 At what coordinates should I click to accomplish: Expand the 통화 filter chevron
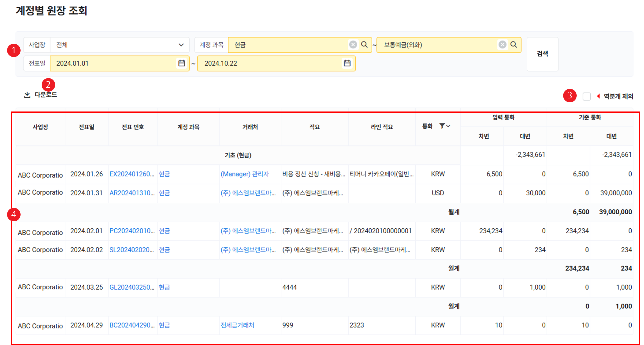tap(448, 126)
